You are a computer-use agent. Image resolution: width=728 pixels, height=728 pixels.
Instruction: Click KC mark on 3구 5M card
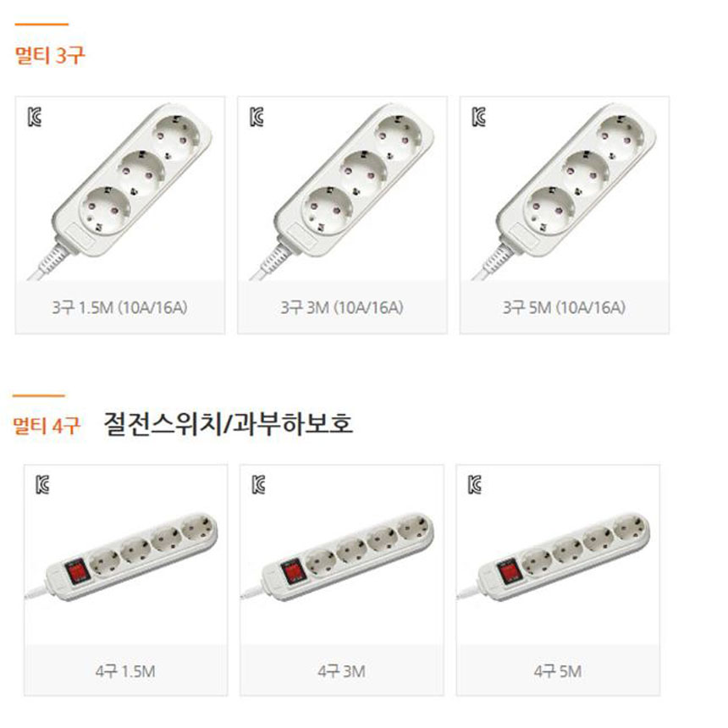coord(479,117)
